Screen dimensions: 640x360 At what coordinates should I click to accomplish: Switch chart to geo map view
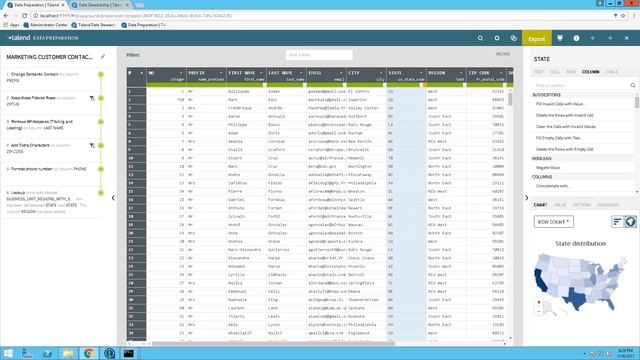(630, 222)
